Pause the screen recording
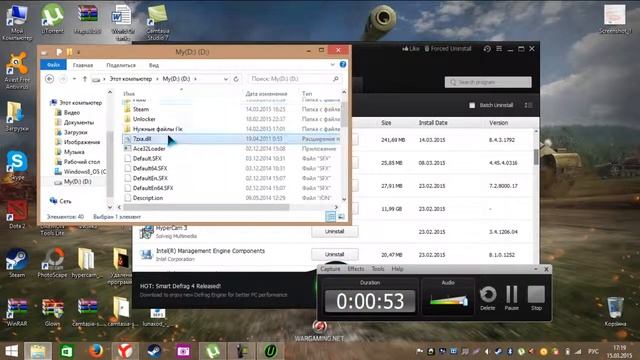 click(512, 298)
